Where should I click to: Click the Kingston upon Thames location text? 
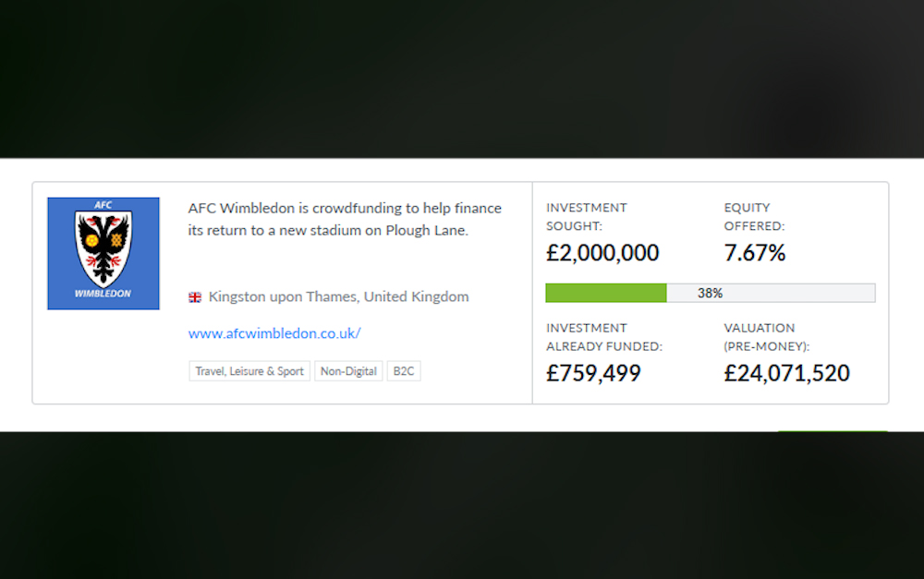click(x=338, y=297)
